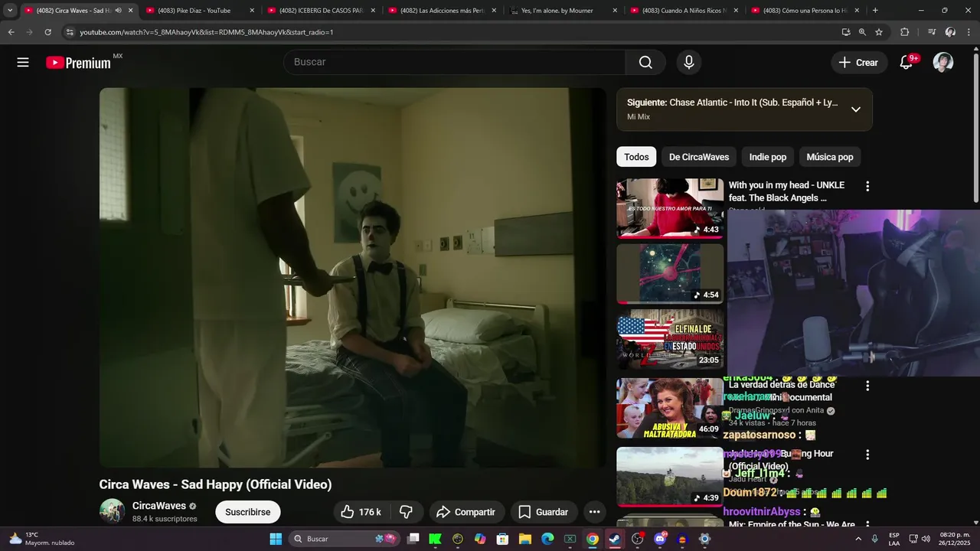Open Microsoft Edge from taskbar
This screenshot has height=551, width=980.
(x=547, y=539)
